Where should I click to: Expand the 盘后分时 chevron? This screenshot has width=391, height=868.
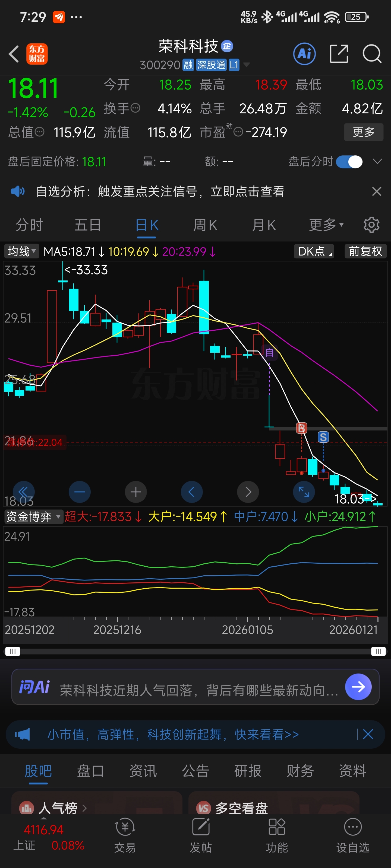(377, 161)
